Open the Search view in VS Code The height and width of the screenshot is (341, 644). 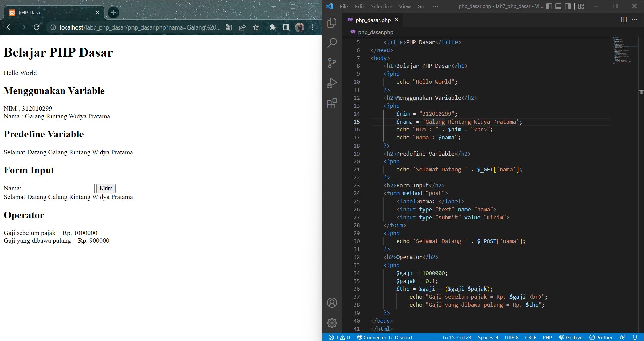point(332,43)
